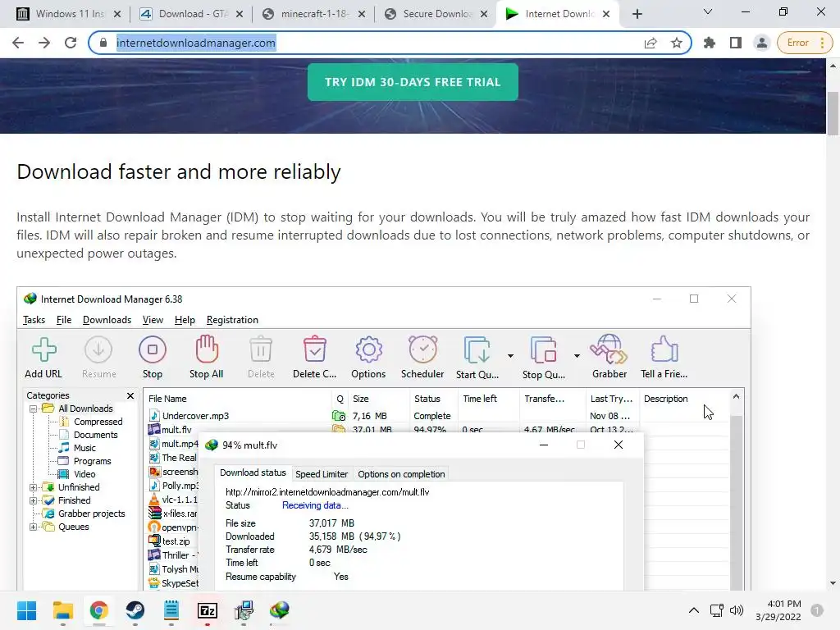Open the Help menu

click(185, 320)
